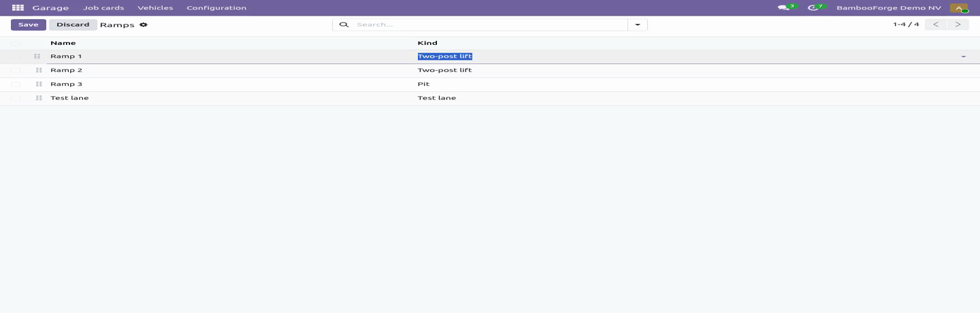Image resolution: width=980 pixels, height=313 pixels.
Task: Tick the checkbox for Test lane row
Action: [16, 98]
